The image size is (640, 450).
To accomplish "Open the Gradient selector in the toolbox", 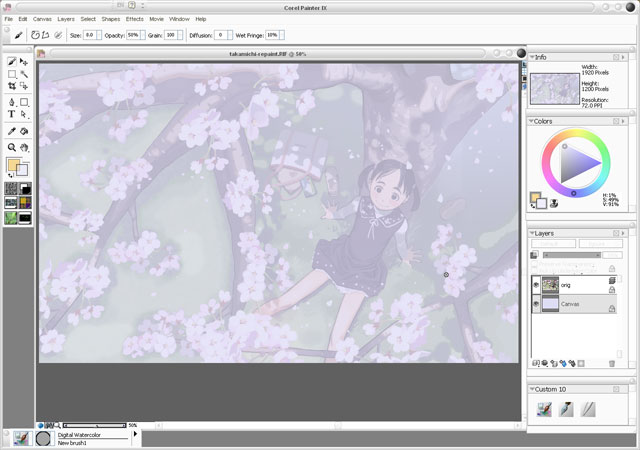I will (25, 188).
